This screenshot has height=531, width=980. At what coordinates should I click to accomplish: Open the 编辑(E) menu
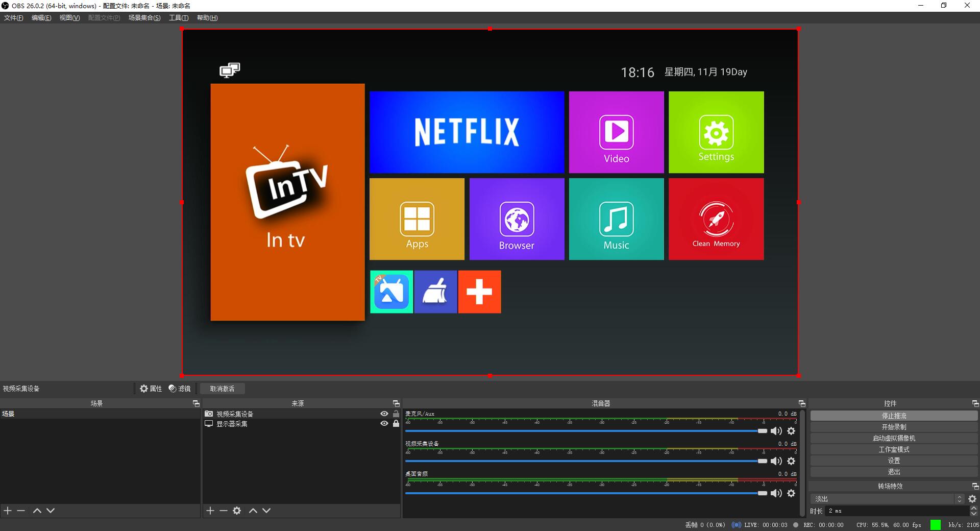[x=41, y=18]
